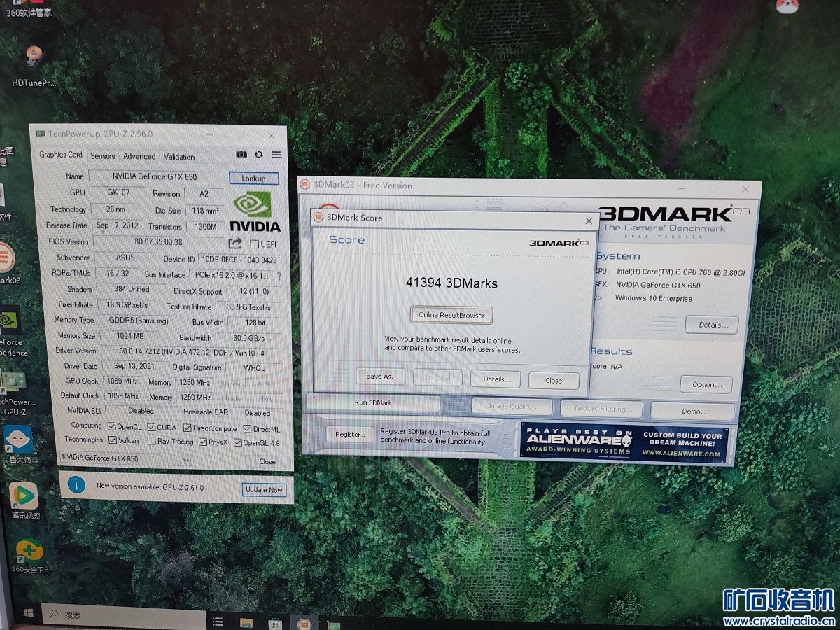Click the 3DMark Score dialog title icon

point(318,218)
